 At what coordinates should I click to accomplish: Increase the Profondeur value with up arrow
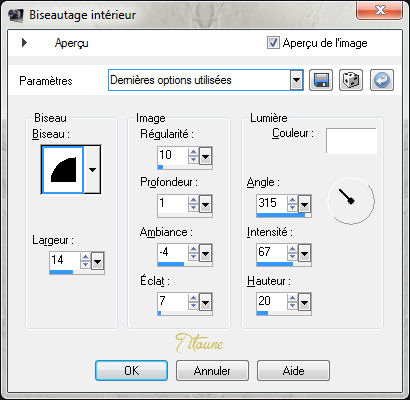pos(193,200)
